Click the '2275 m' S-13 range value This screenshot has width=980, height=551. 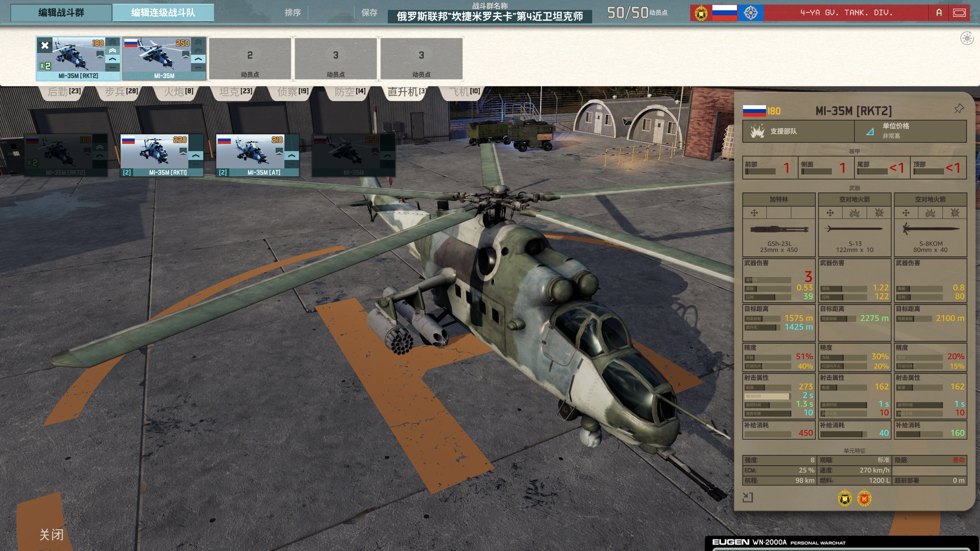[x=874, y=318]
